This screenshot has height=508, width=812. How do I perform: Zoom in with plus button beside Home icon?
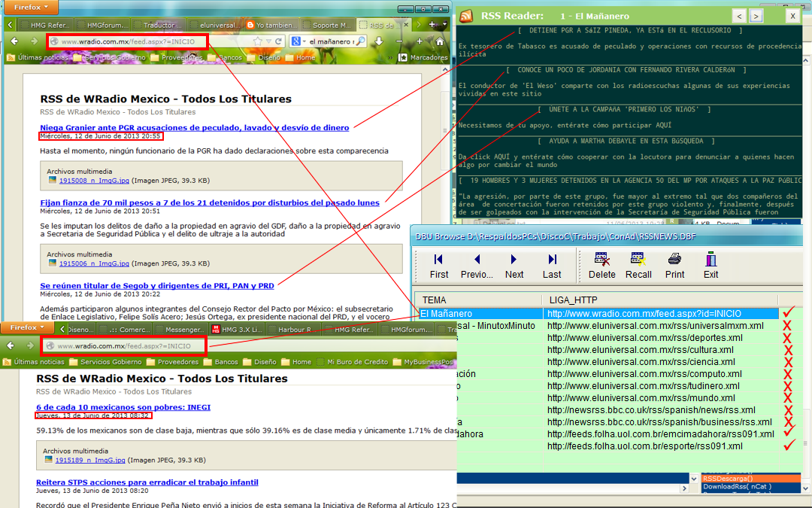420,41
